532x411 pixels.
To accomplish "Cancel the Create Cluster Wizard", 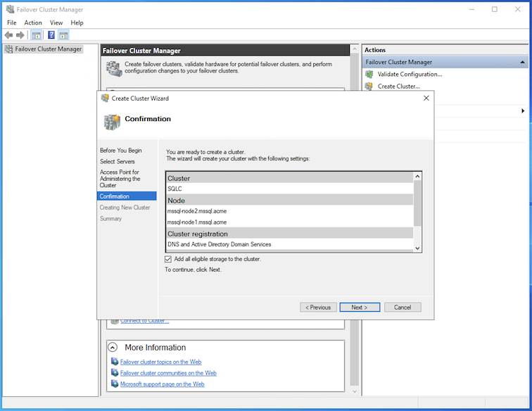I will pyautogui.click(x=403, y=307).
